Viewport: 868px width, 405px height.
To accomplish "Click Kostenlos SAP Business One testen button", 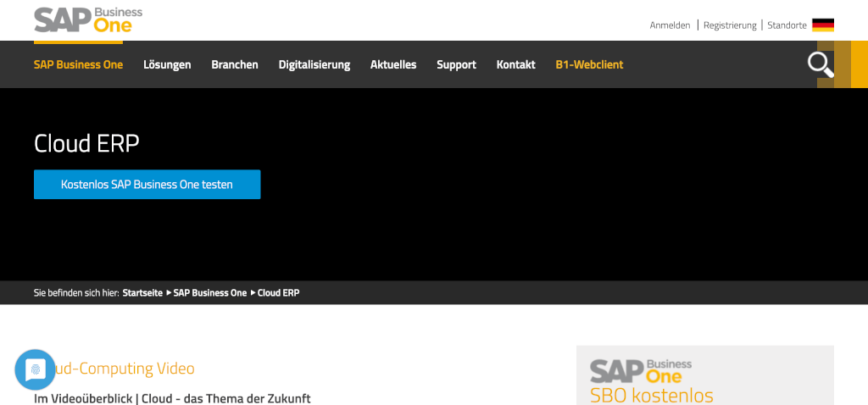I will click(x=147, y=184).
